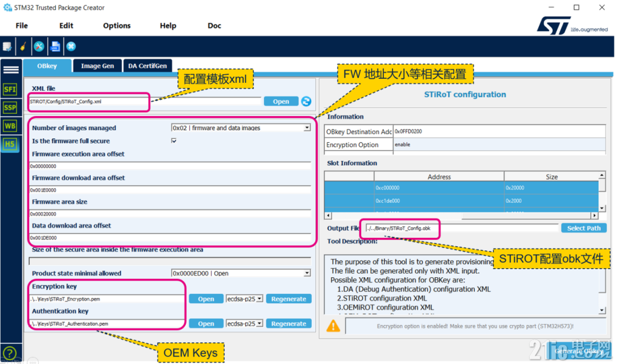This screenshot has height=364, width=617.
Task: Toggle 'Is the firmware full secure' checkbox
Action: 174,141
